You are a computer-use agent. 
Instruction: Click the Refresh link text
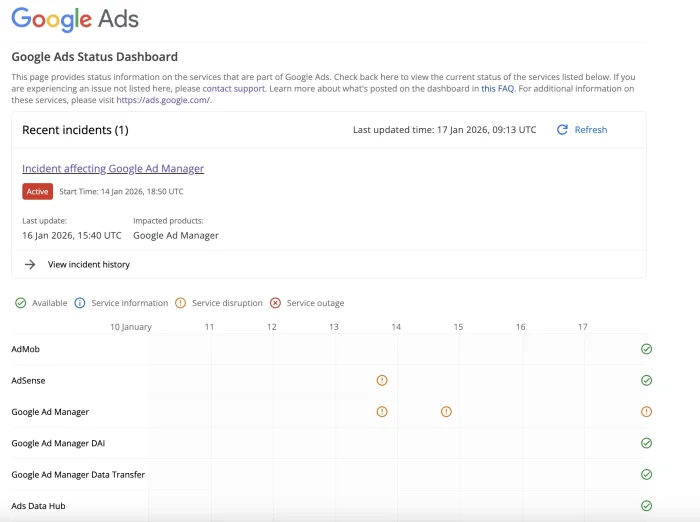(591, 129)
